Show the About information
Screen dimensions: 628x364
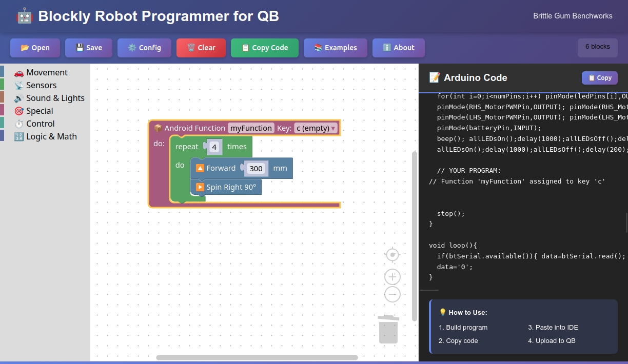[399, 48]
